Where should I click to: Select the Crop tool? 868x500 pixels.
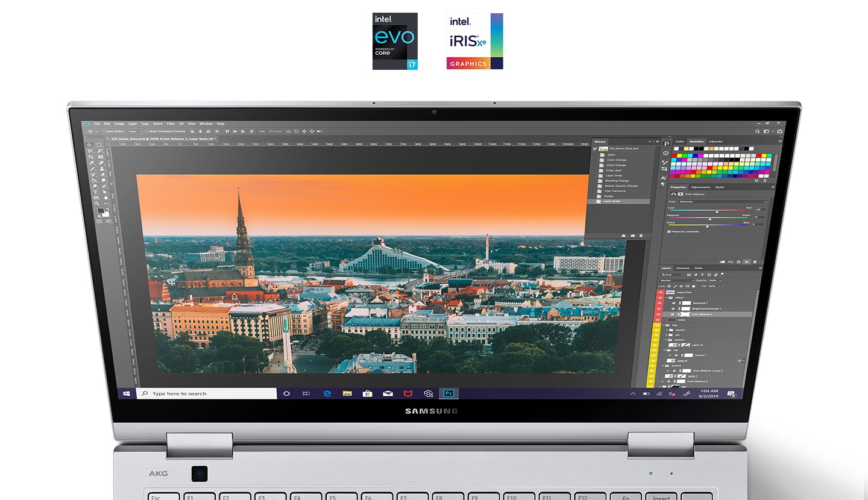[91, 157]
